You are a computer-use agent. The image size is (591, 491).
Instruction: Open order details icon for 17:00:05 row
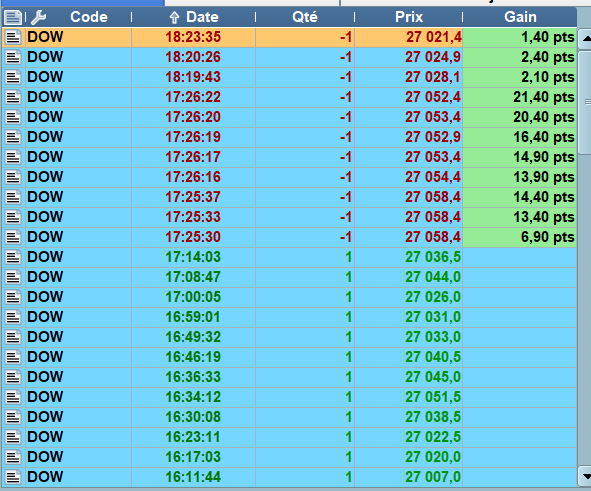[13, 297]
